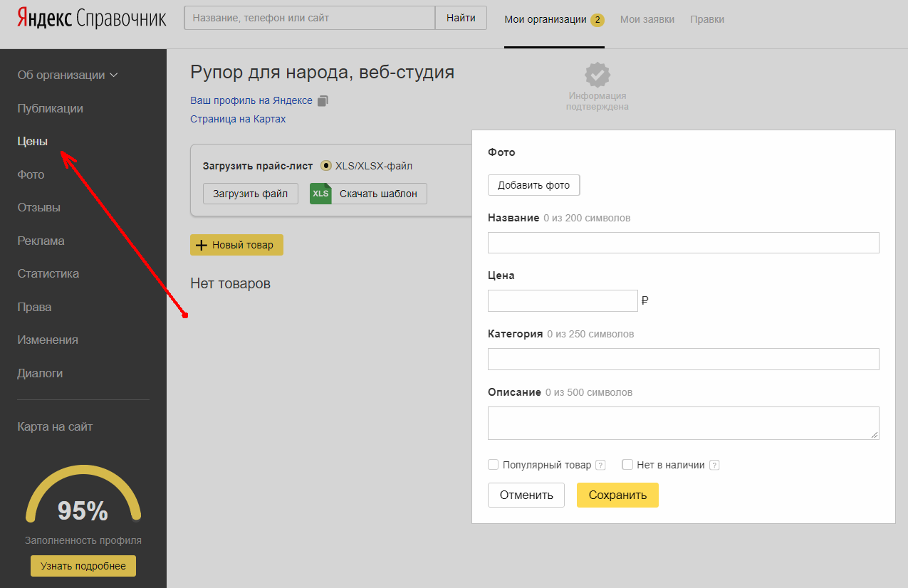
Task: Click the Информация подтверждена checkmark badge
Action: (597, 75)
